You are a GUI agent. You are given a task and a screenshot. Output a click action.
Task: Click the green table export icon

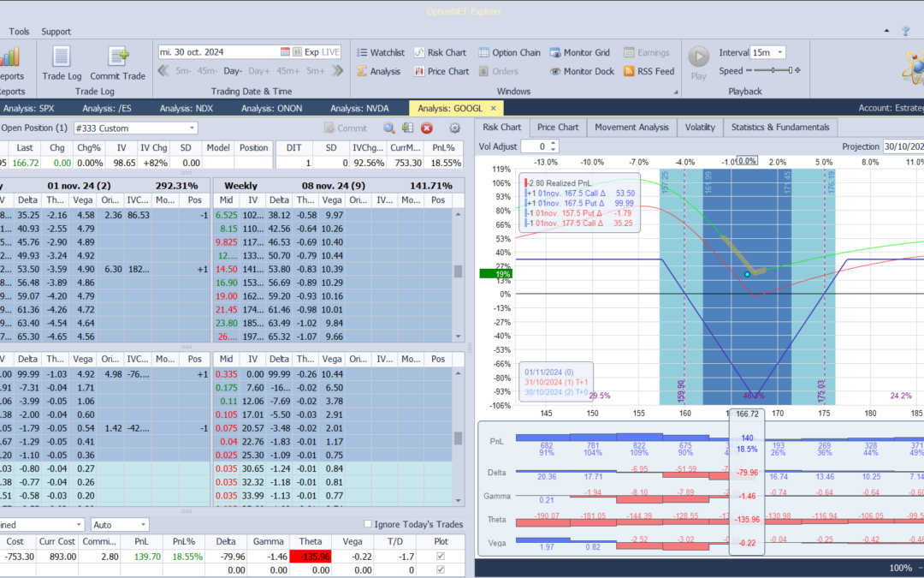(x=408, y=128)
